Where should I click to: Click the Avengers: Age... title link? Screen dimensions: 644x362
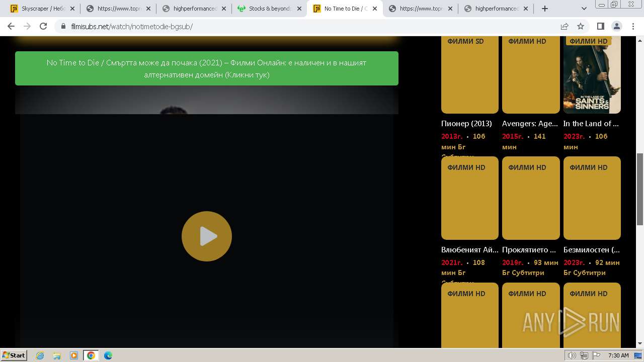[530, 124]
